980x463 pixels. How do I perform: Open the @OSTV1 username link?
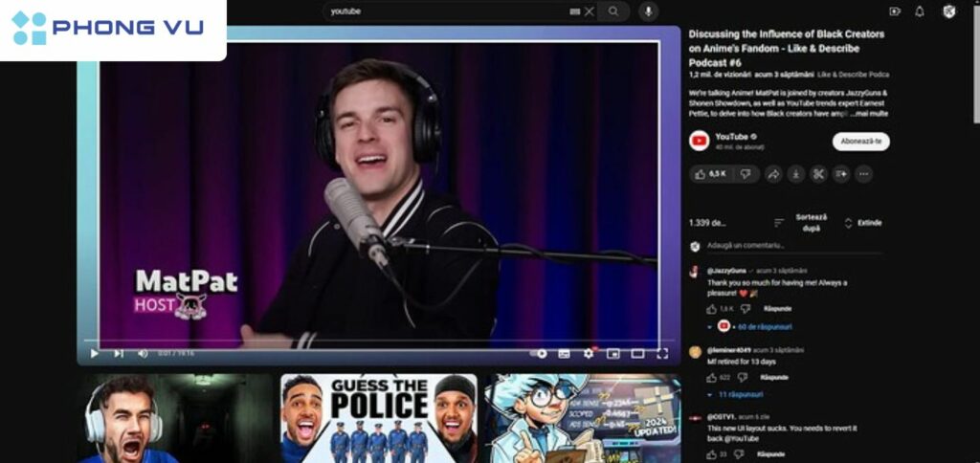pos(721,417)
